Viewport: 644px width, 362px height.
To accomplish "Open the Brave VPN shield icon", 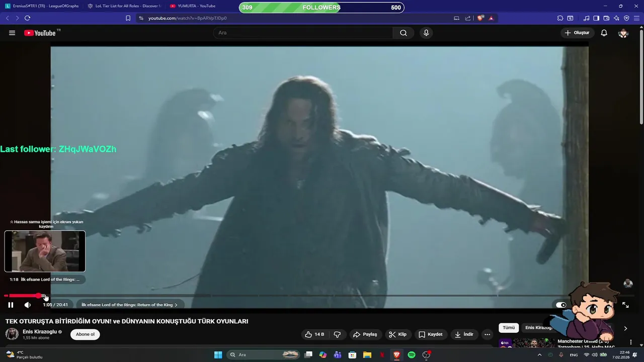I will [x=626, y=18].
